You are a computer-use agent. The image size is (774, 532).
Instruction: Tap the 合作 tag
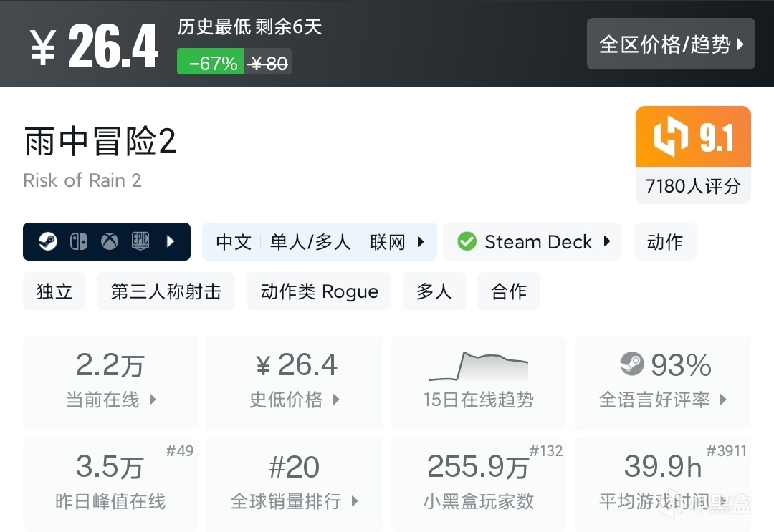pos(509,291)
